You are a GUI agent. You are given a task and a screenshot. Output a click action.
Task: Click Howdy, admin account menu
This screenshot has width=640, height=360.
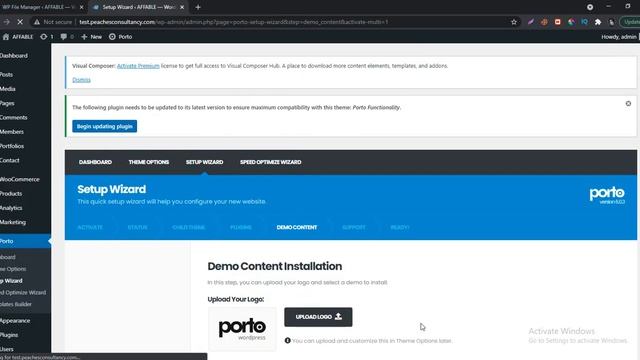619,37
